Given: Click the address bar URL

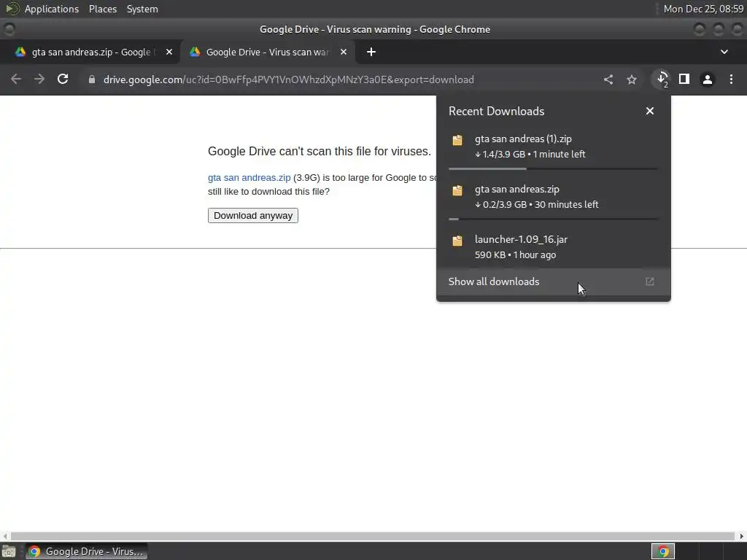Looking at the screenshot, I should point(289,79).
